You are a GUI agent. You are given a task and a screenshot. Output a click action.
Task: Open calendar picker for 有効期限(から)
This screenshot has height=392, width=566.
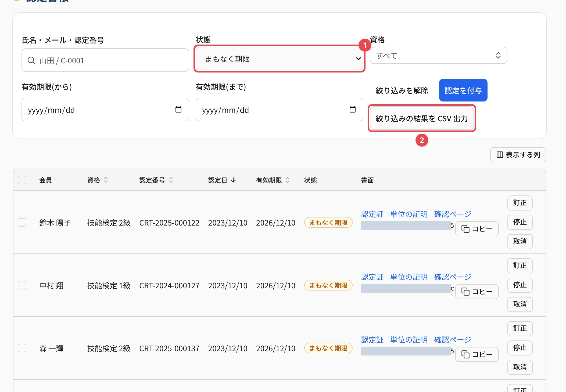click(x=178, y=110)
